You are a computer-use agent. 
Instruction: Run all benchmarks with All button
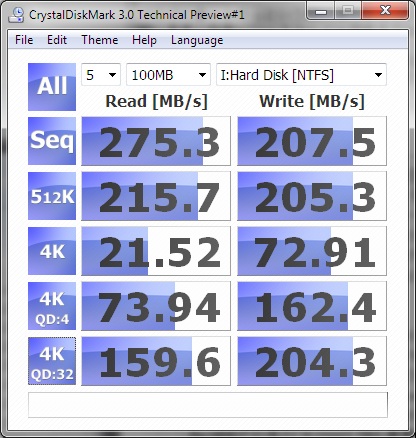pyautogui.click(x=52, y=87)
